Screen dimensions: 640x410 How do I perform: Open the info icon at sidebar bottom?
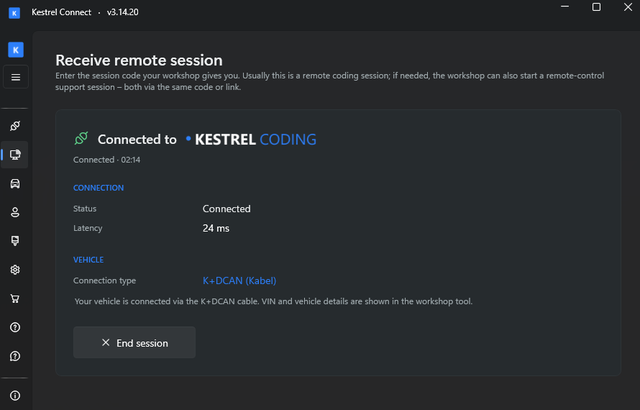(x=15, y=395)
